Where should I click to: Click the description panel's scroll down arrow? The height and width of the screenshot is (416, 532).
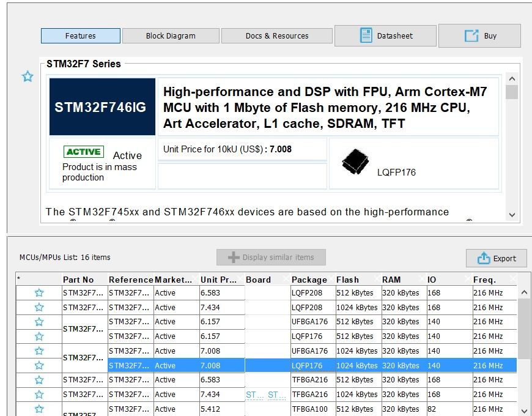tap(512, 215)
